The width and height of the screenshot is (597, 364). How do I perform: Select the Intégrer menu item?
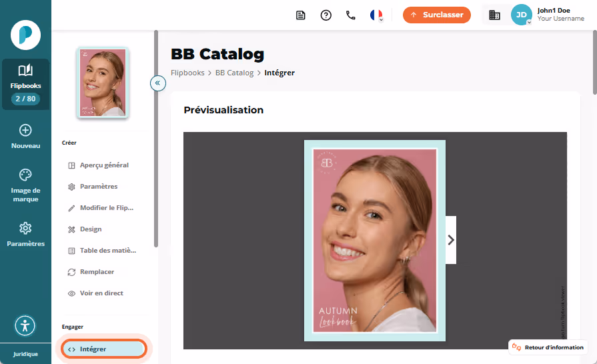tap(104, 349)
